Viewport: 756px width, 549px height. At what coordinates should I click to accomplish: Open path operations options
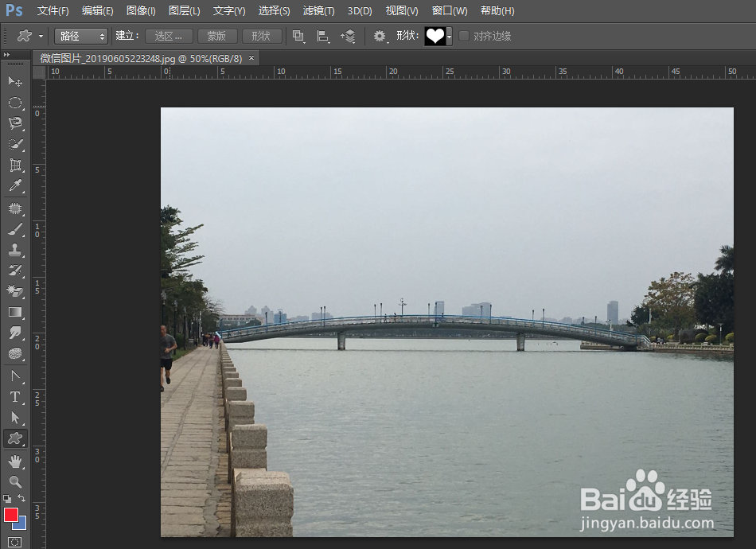point(299,36)
